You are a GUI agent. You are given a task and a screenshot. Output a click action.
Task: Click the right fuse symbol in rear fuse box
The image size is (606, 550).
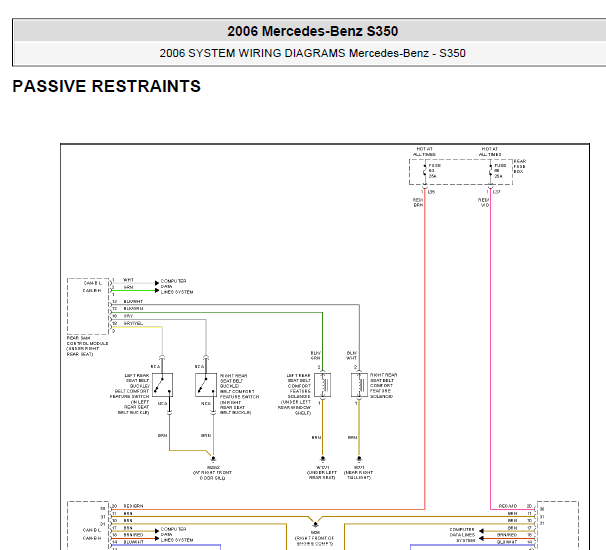click(490, 170)
